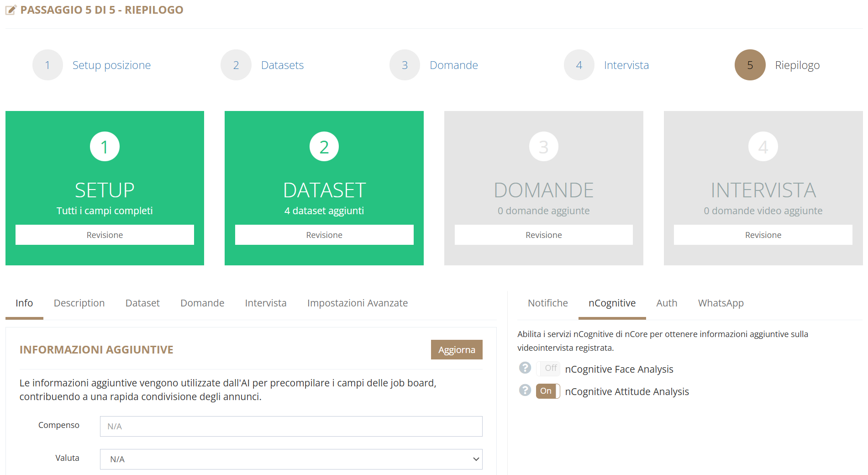The width and height of the screenshot is (868, 475).
Task: Select the nCognitive tab
Action: pyautogui.click(x=612, y=303)
